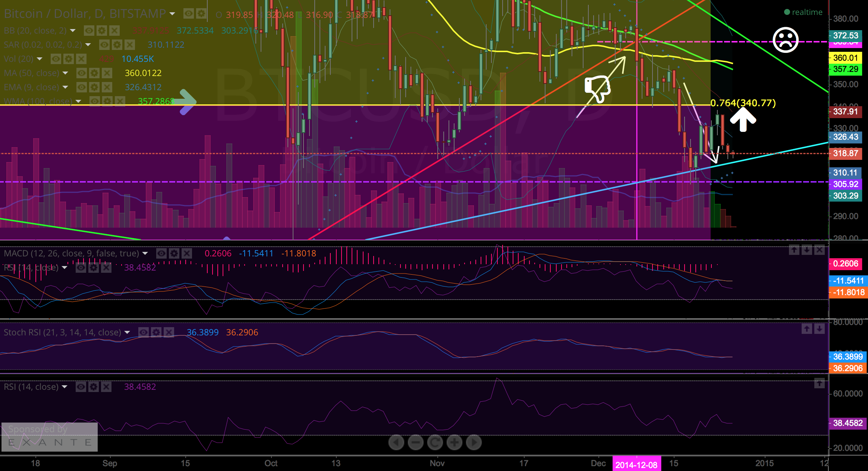The image size is (868, 471).
Task: Open Vol (20) settings gear
Action: (69, 59)
